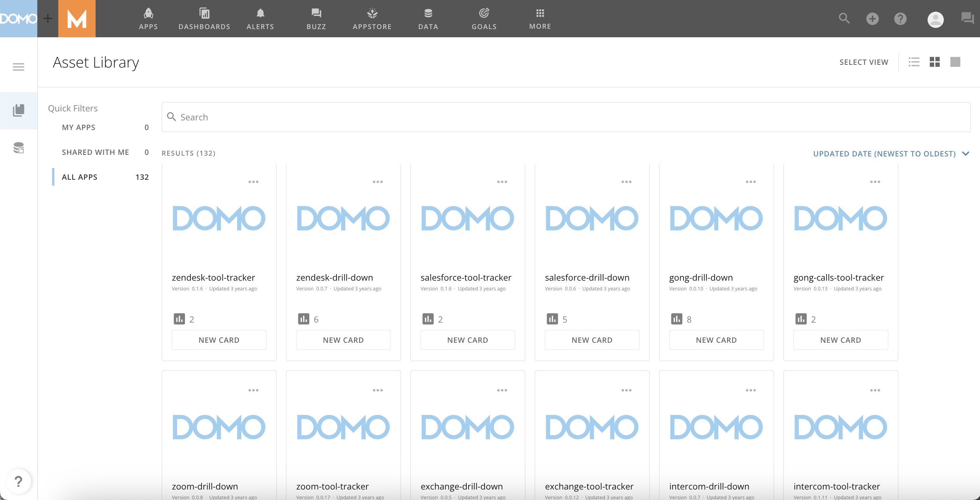Open Buzz from the navigation bar

click(316, 18)
